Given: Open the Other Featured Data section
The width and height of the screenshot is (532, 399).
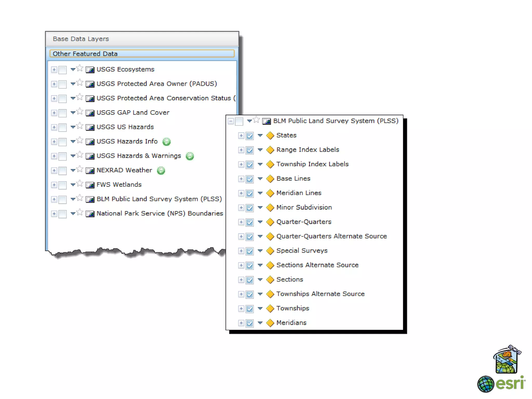Looking at the screenshot, I should pyautogui.click(x=142, y=54).
